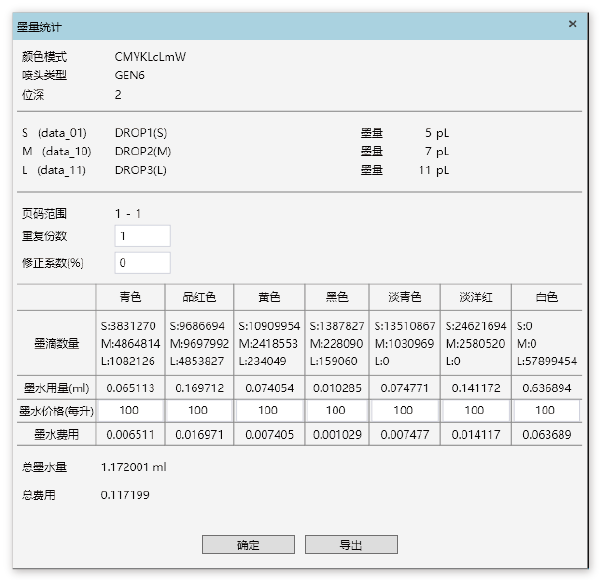Click the 墨滴数量 row label

[56, 343]
